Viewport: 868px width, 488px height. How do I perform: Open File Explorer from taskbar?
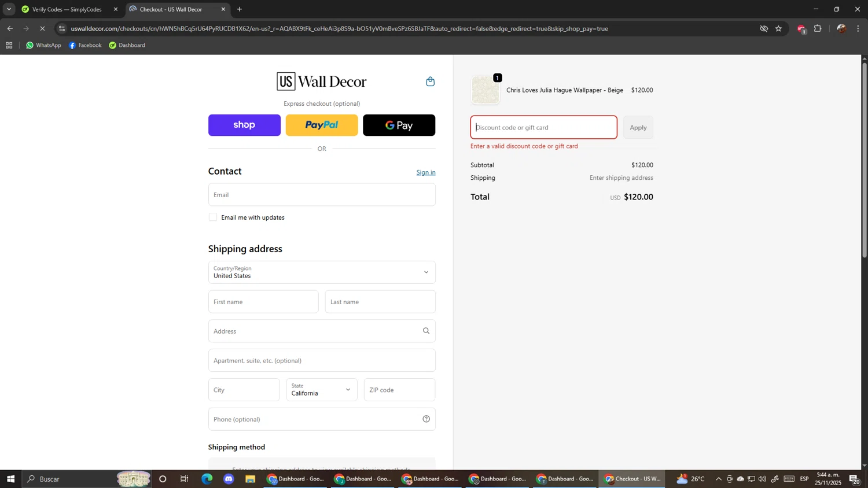pos(250,479)
